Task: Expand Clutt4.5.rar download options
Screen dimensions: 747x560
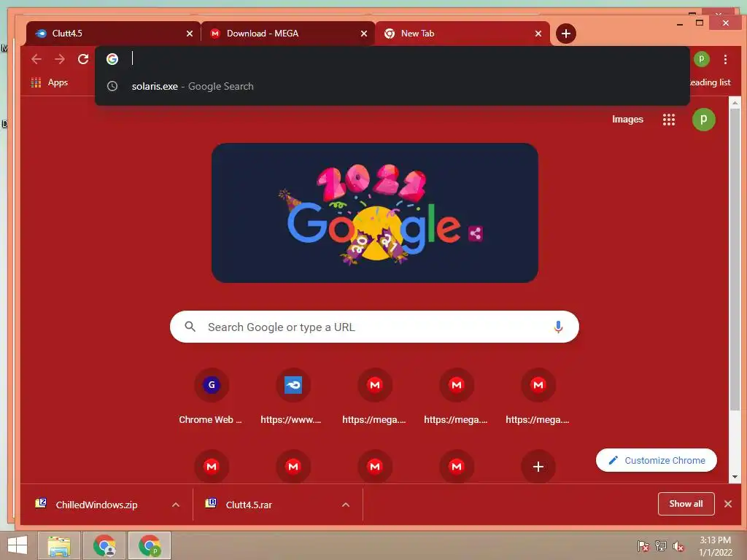Action: tap(346, 505)
